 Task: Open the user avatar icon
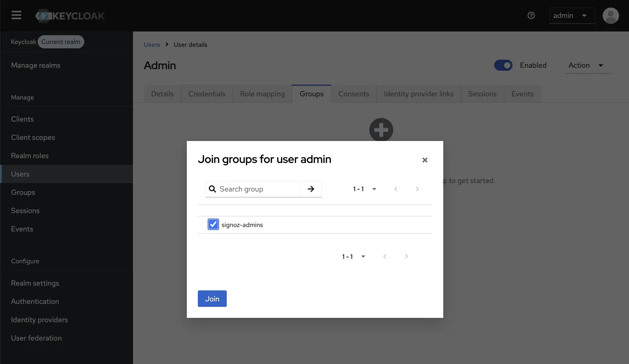[x=610, y=16]
